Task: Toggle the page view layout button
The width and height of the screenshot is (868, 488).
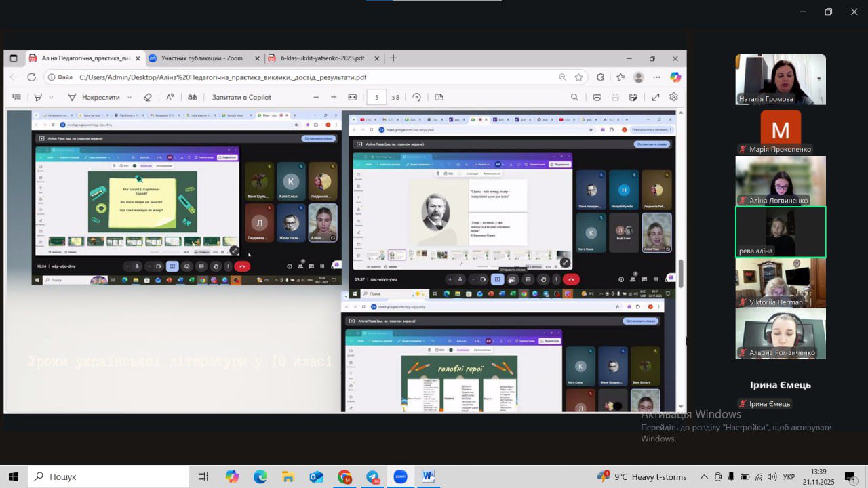Action: pos(439,97)
